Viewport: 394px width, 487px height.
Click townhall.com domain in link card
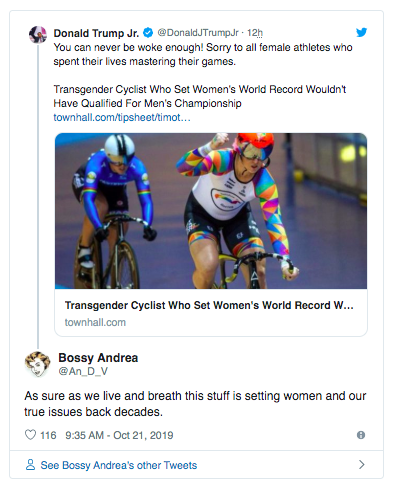(x=95, y=322)
